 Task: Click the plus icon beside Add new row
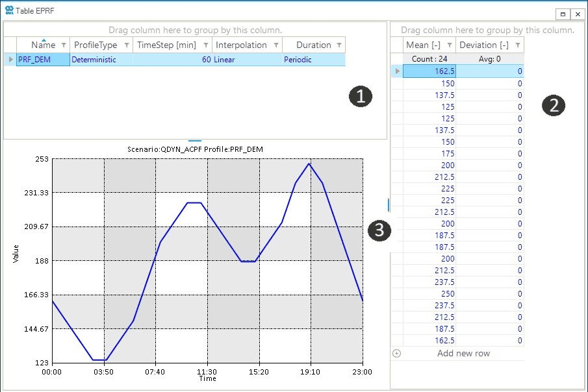[397, 354]
